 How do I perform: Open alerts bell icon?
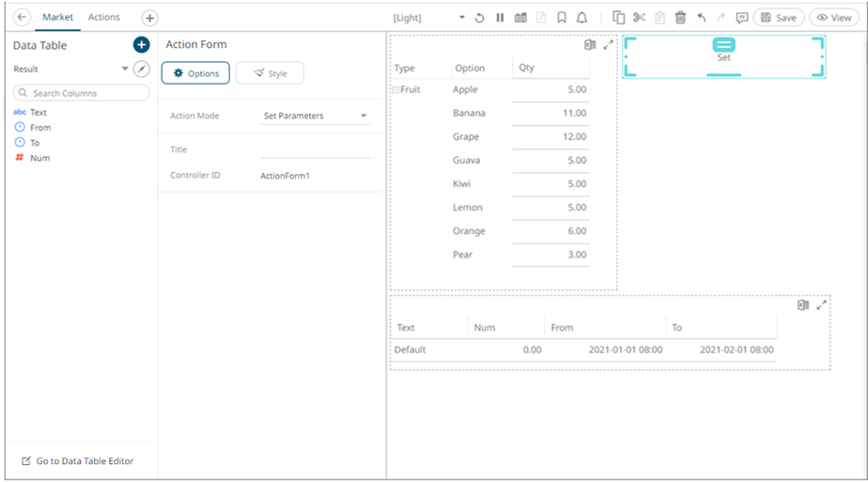581,18
